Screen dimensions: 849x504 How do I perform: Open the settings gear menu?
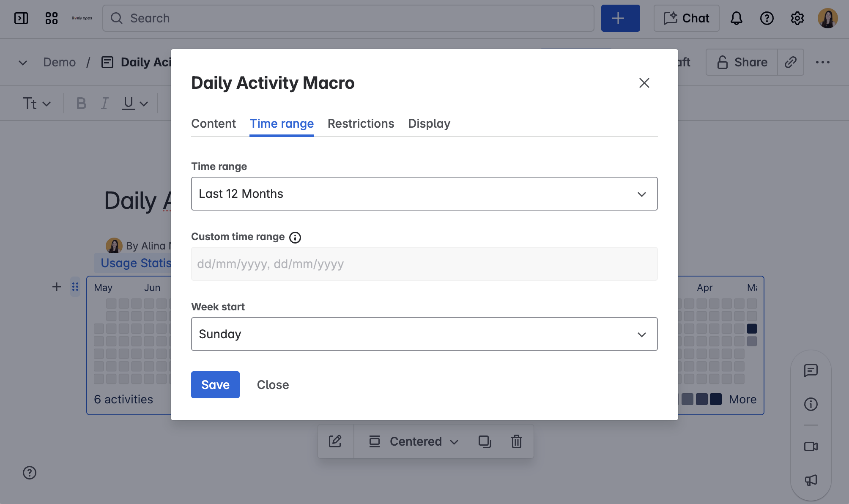[x=797, y=18]
